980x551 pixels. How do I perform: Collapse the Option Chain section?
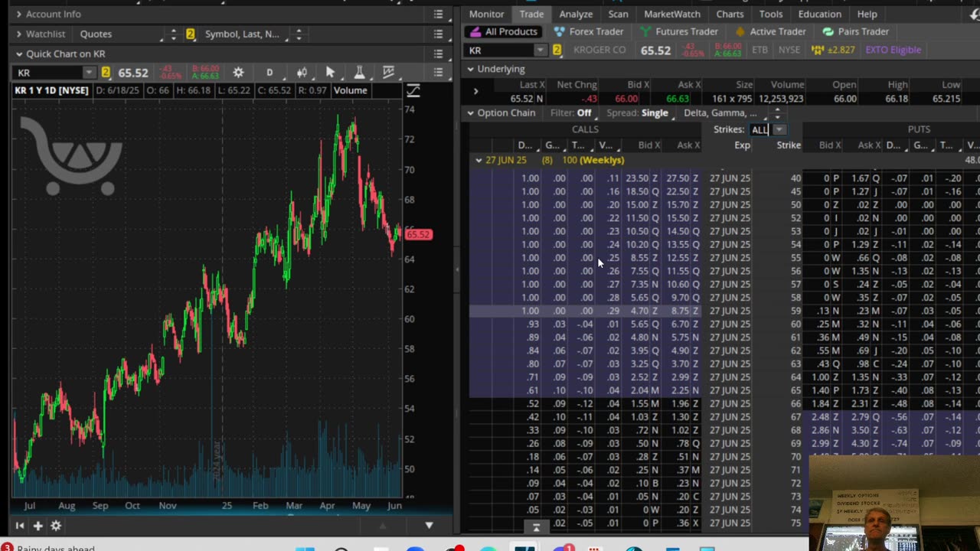point(470,112)
